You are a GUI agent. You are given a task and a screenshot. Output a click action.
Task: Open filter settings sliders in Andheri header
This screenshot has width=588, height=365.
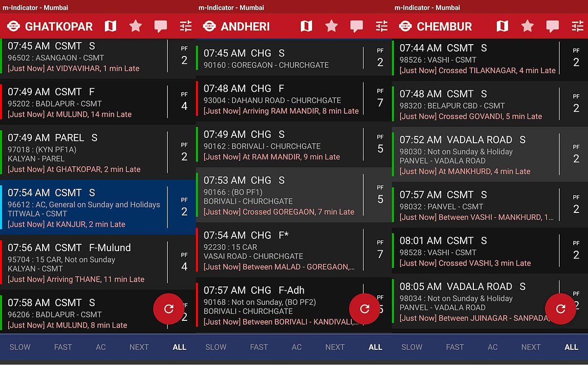coord(382,26)
